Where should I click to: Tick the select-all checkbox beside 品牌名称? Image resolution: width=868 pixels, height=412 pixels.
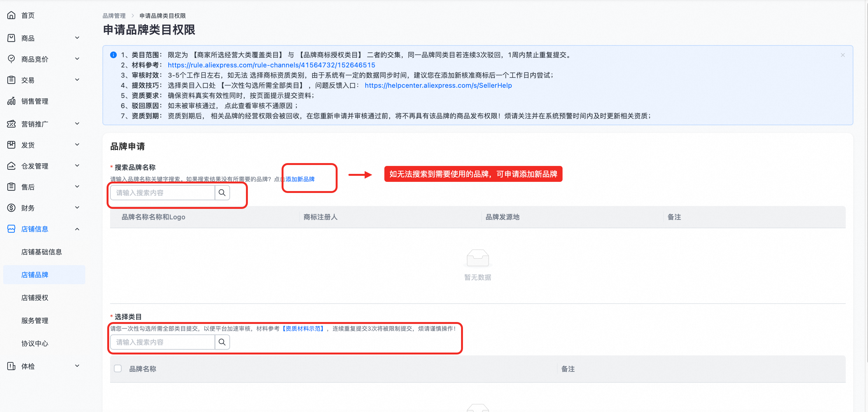tap(118, 368)
